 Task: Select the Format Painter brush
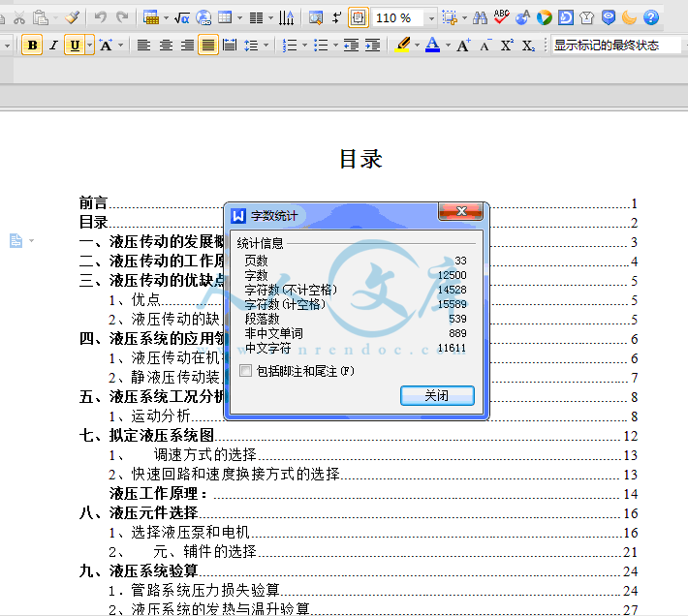72,18
